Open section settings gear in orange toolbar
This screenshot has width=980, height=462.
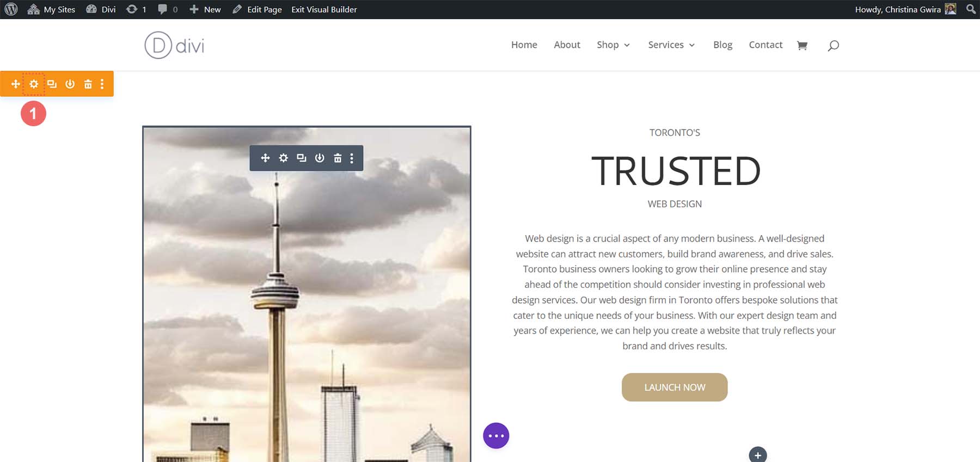pyautogui.click(x=34, y=84)
